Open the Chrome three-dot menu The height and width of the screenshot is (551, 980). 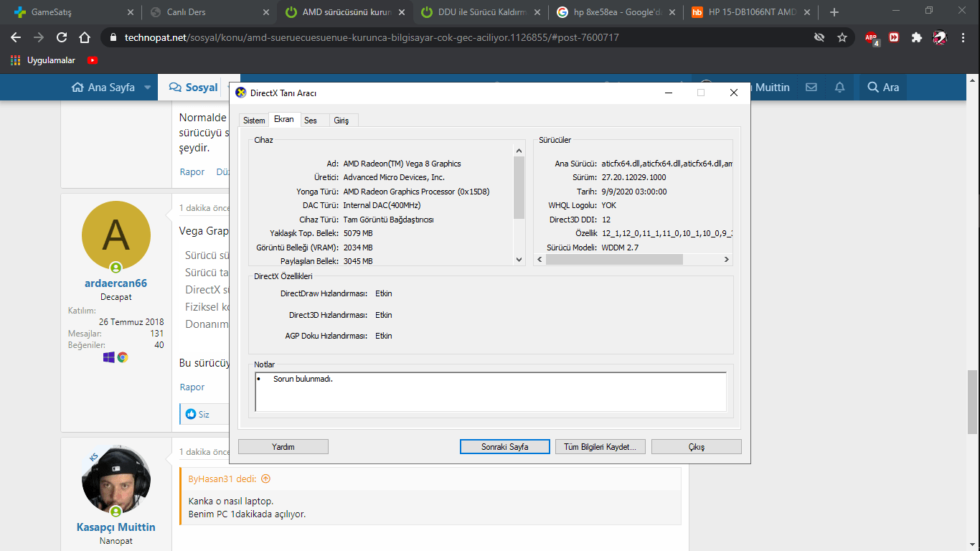(x=962, y=37)
